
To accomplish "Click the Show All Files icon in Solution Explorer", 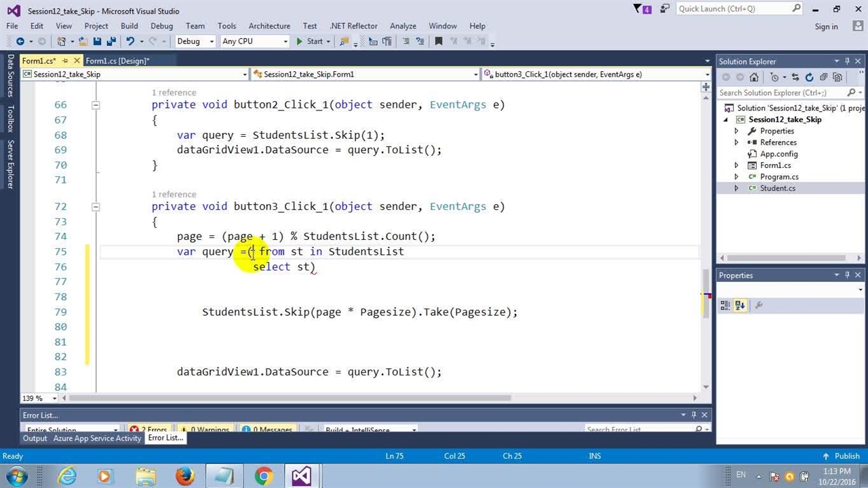I will click(838, 77).
